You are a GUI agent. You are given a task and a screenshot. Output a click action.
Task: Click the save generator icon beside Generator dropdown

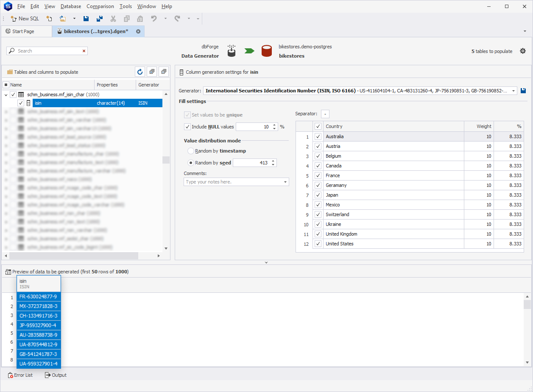coord(523,91)
